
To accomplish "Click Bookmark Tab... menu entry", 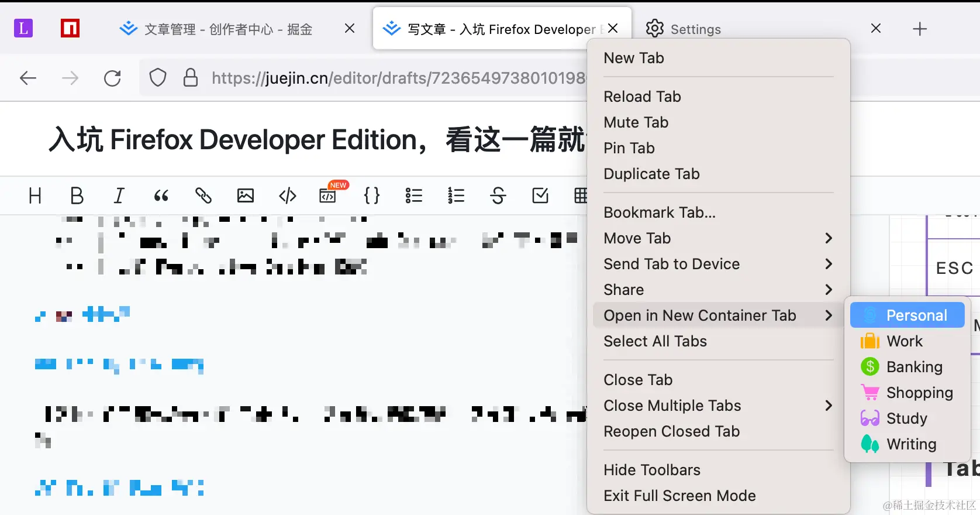I will pos(718,212).
